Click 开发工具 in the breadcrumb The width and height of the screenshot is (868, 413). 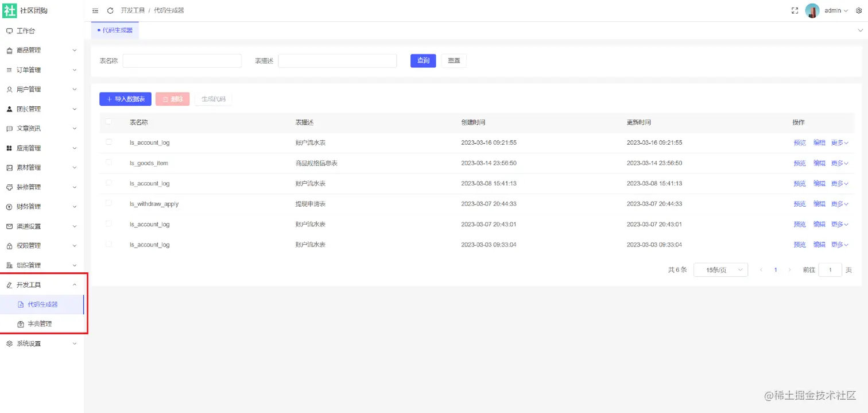(x=133, y=10)
